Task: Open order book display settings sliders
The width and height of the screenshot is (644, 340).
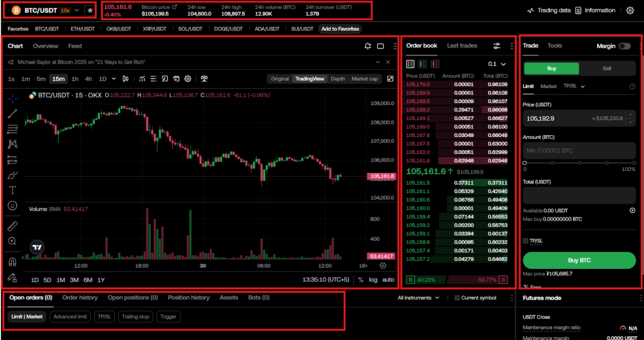Action: (x=497, y=46)
